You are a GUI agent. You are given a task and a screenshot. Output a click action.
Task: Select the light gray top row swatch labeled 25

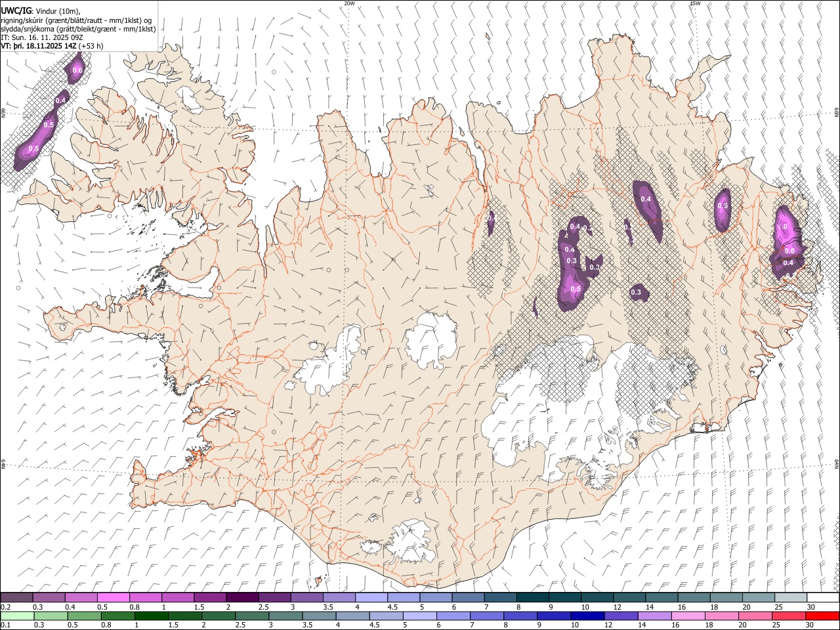[x=791, y=598]
